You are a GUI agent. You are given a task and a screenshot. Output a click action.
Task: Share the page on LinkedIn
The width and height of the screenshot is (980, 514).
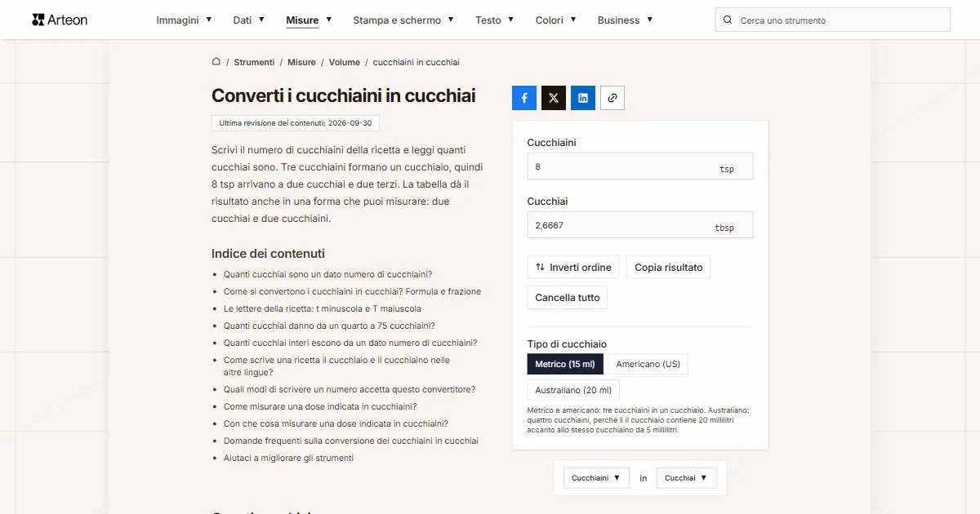point(583,98)
